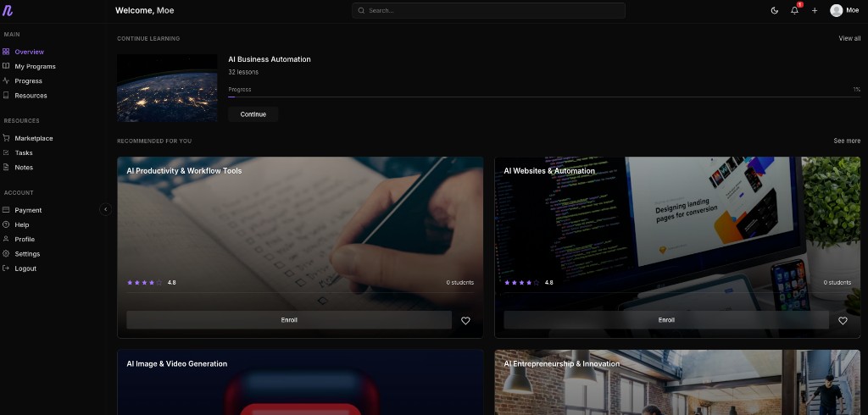
Task: Focus the Search input field
Action: [x=488, y=10]
